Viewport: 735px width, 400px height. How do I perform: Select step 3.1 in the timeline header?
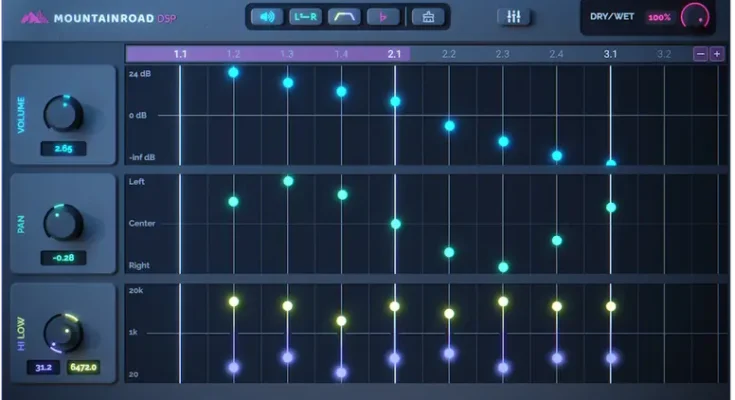coord(610,54)
